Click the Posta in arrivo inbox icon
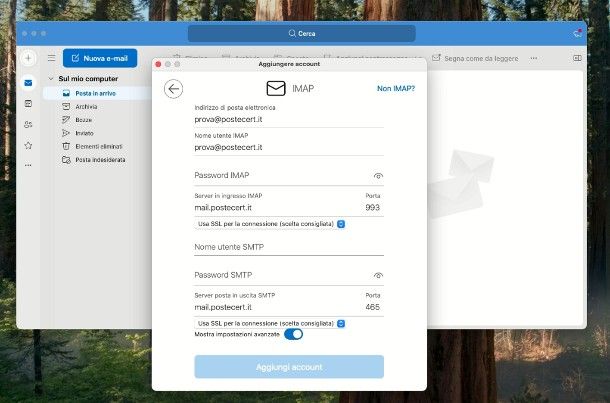Viewport: 610px width, 403px height. click(66, 93)
